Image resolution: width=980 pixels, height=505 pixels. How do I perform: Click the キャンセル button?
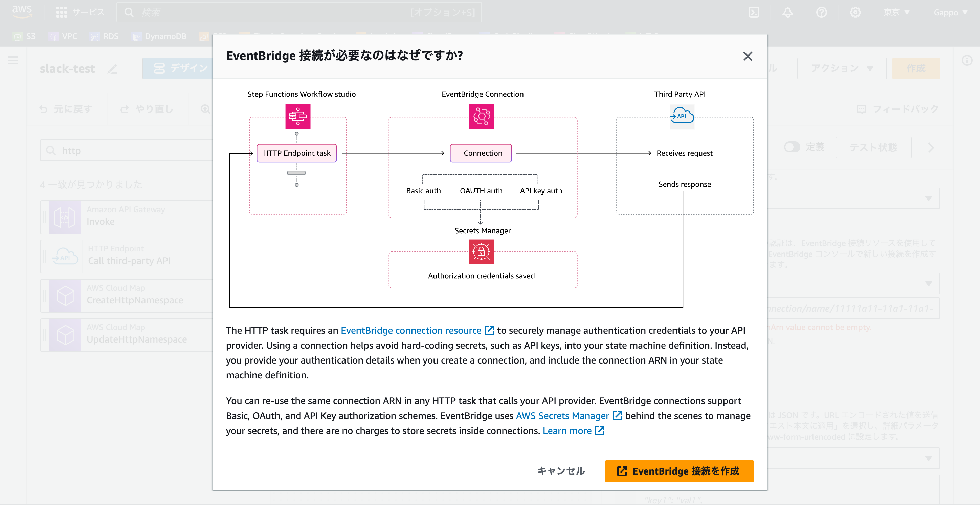[x=561, y=471]
